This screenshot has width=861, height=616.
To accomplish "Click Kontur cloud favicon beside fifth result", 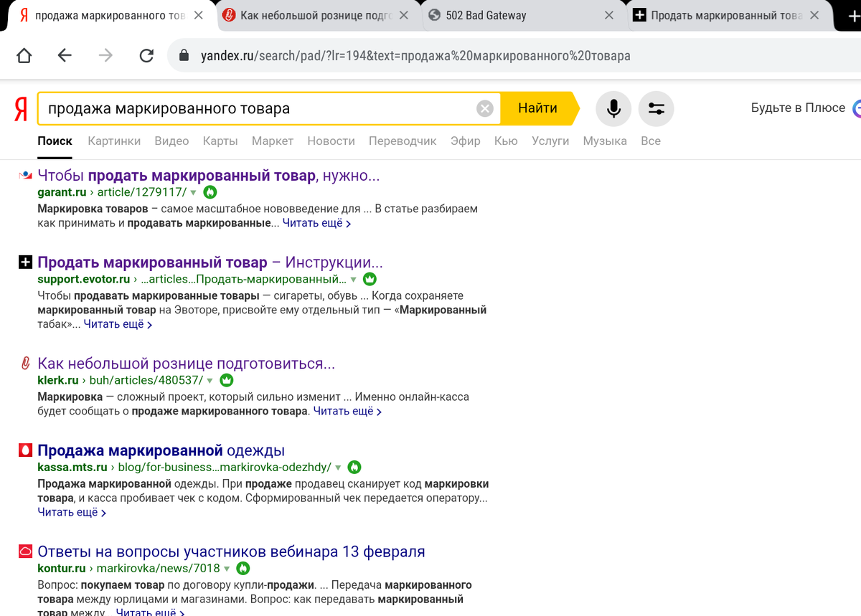I will click(25, 551).
